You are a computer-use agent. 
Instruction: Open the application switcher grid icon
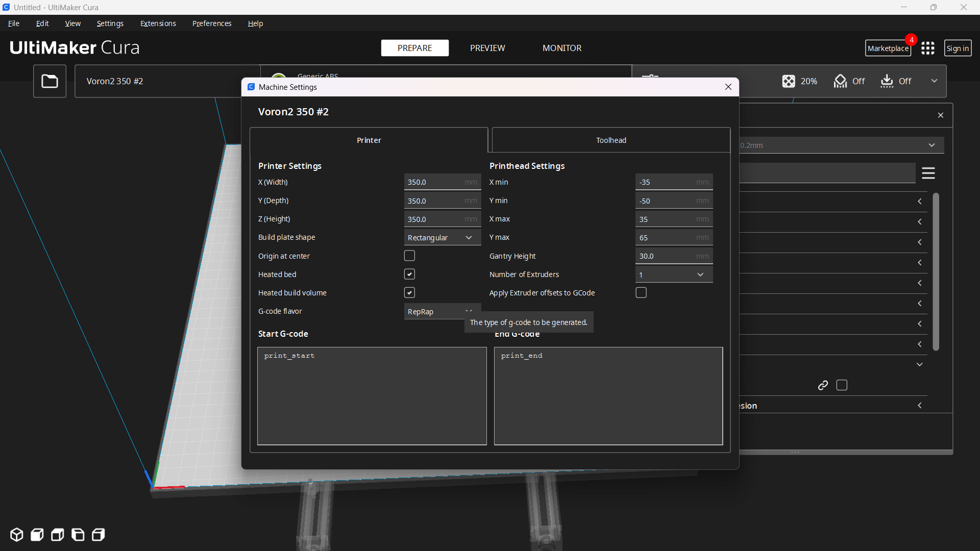927,48
